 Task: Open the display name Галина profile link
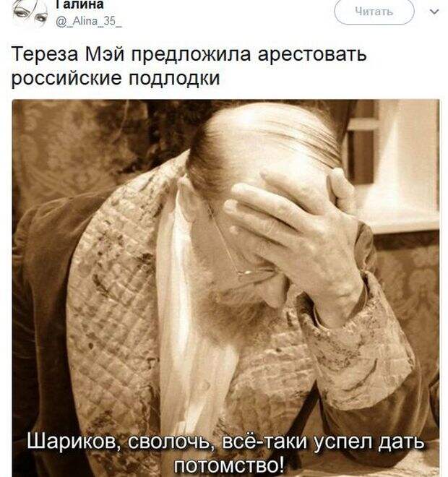tap(80, 4)
